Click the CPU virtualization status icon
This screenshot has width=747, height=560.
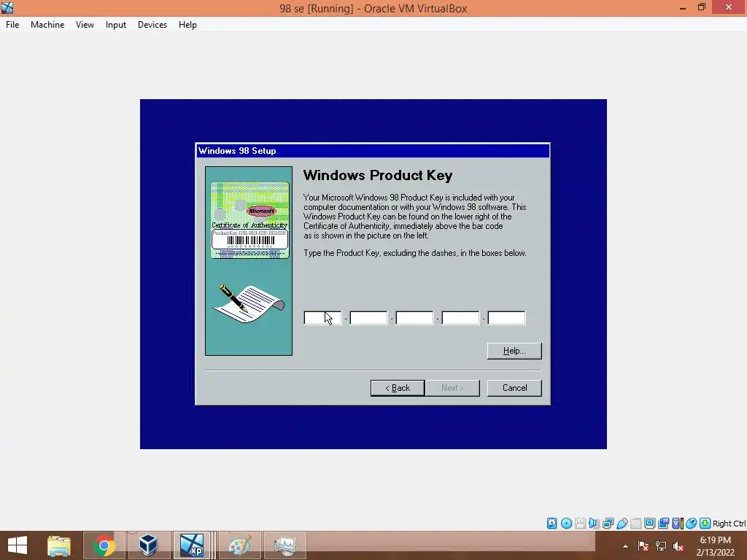677,524
